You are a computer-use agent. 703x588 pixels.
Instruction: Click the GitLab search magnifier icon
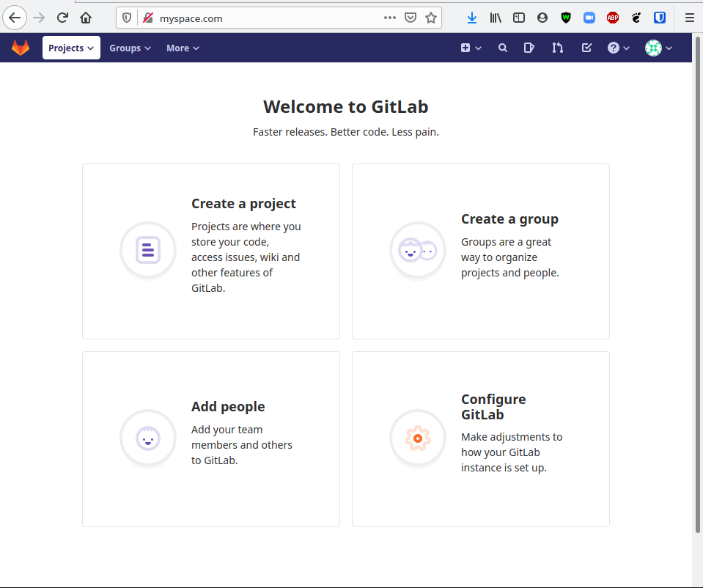503,48
